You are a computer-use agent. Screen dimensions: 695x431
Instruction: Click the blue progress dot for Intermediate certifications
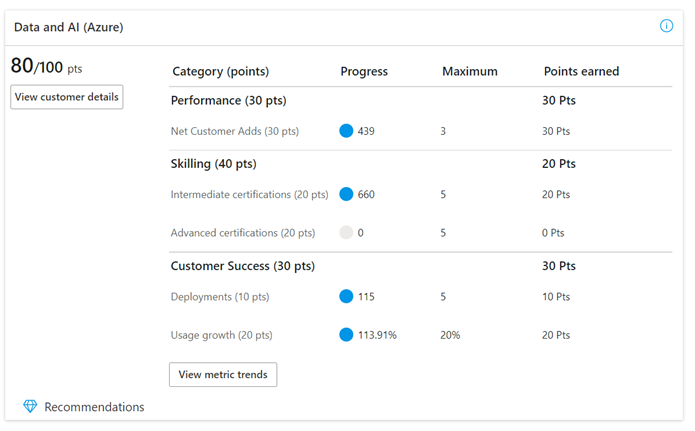[346, 194]
